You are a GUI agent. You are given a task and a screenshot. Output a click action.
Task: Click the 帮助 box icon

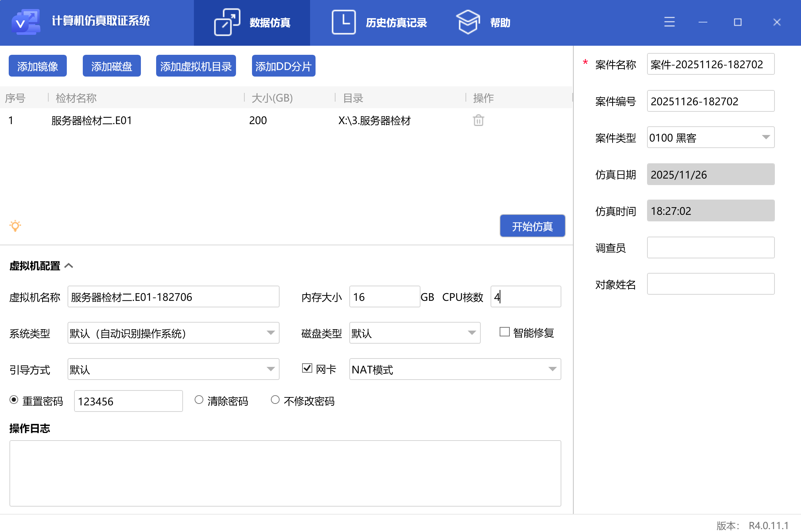tap(468, 22)
